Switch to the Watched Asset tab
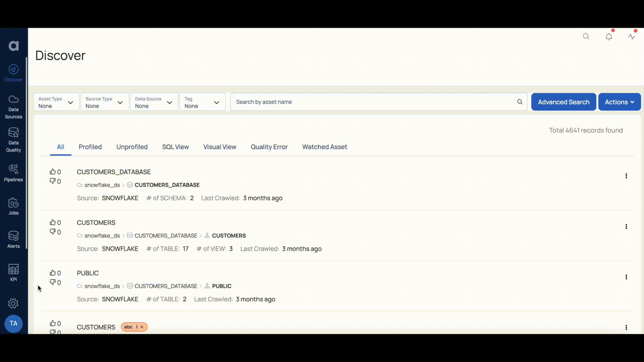Viewport: 644px width, 362px height. point(324,147)
